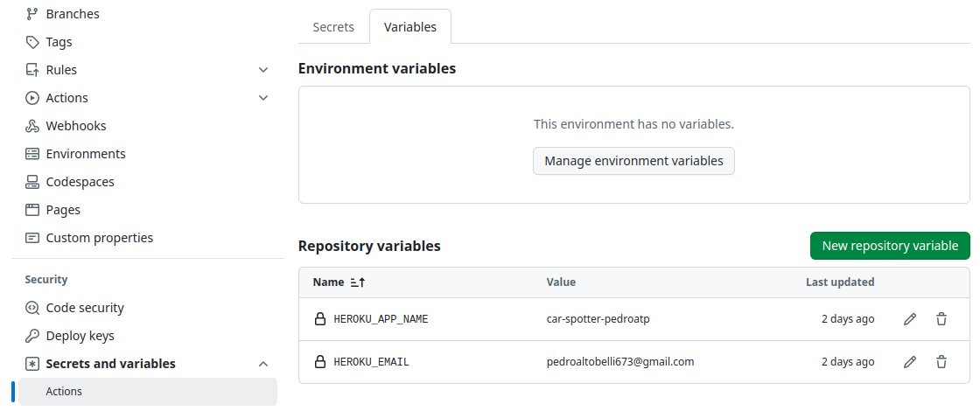
Task: Sort variables by Name column
Action: click(328, 282)
